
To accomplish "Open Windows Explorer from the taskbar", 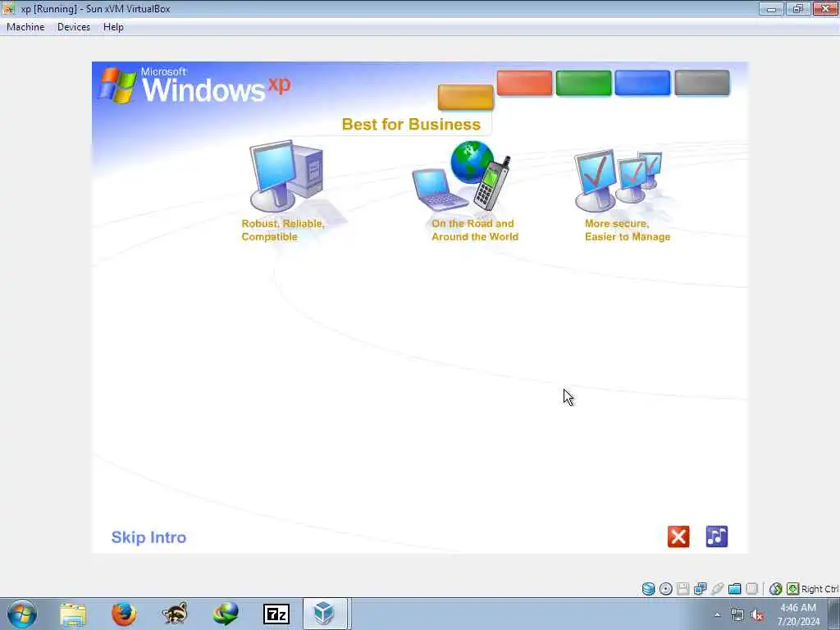I will pos(73,614).
